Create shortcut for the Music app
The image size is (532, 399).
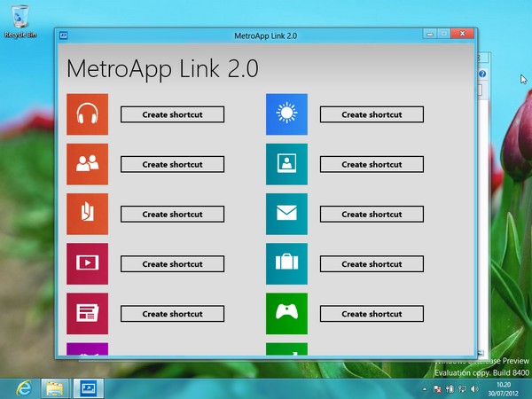pyautogui.click(x=172, y=114)
